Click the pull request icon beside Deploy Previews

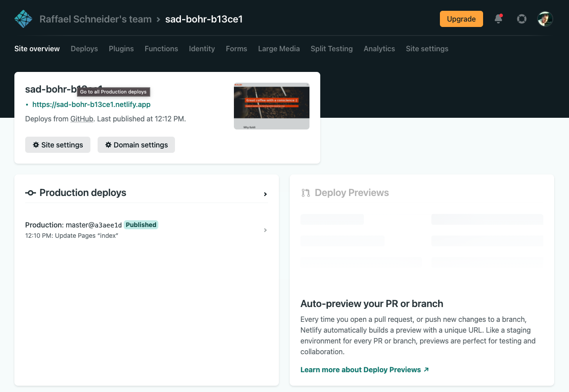coord(305,192)
